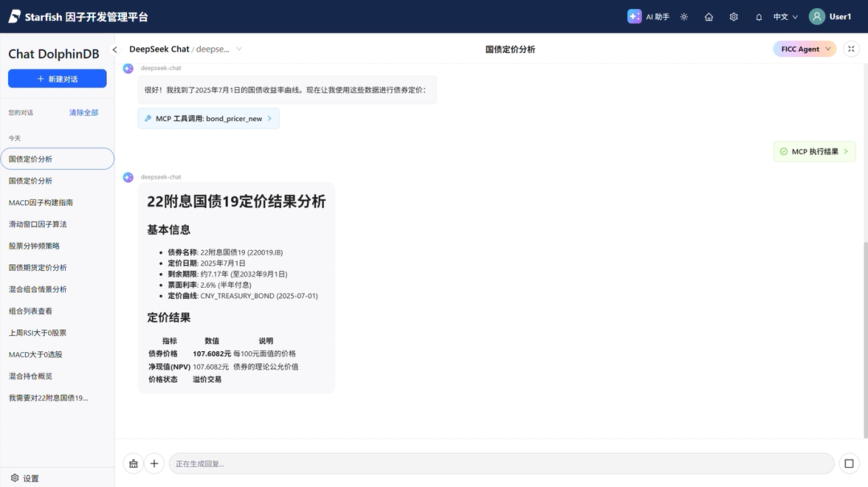Screen dimensions: 868x487
Task: Open 组合列表查看 conversation
Action: click(57, 311)
